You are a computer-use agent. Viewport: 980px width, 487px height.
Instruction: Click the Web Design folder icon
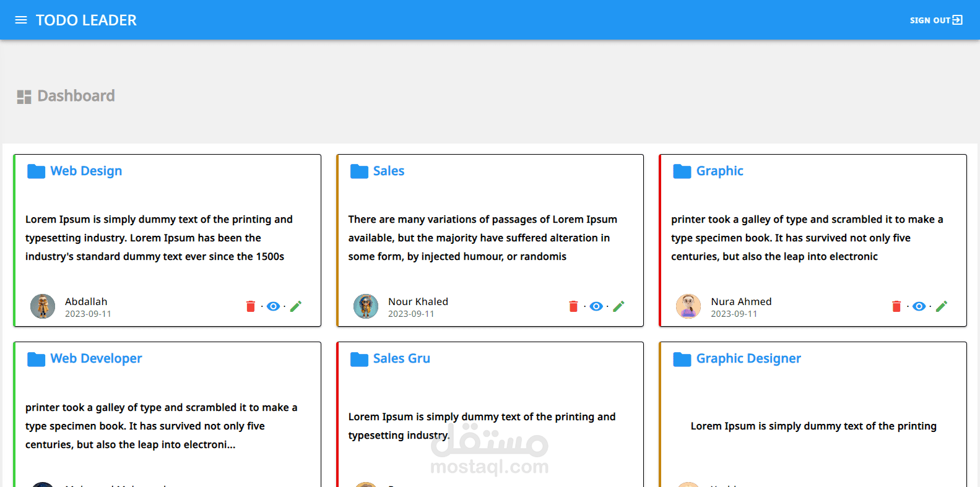pos(37,171)
